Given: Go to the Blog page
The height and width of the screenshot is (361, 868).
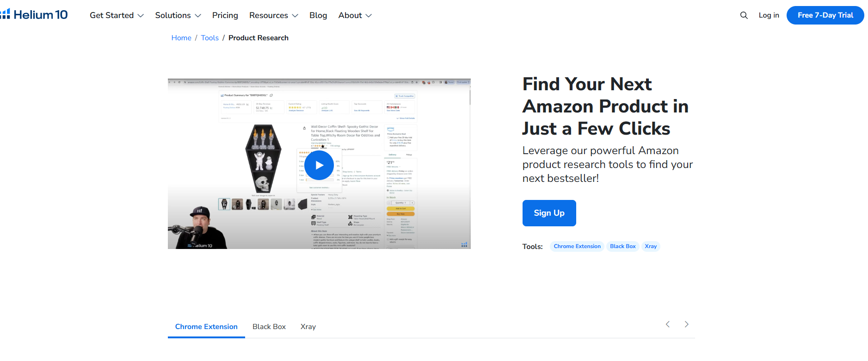Looking at the screenshot, I should click(x=318, y=15).
